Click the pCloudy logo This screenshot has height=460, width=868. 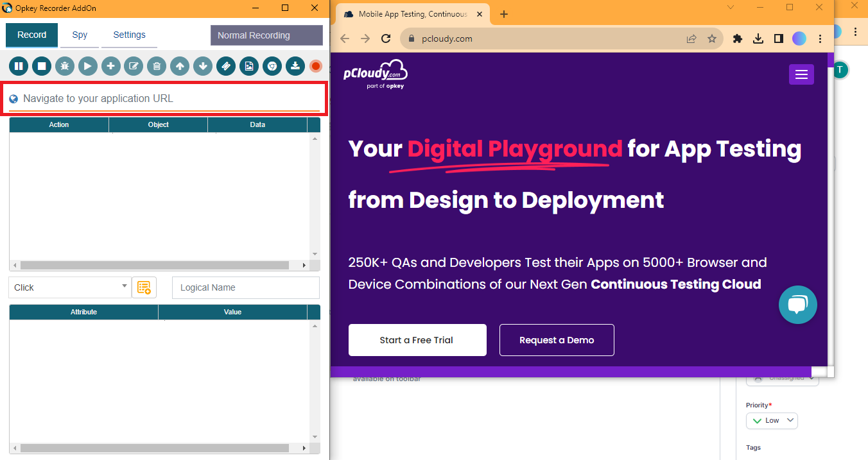coord(376,74)
